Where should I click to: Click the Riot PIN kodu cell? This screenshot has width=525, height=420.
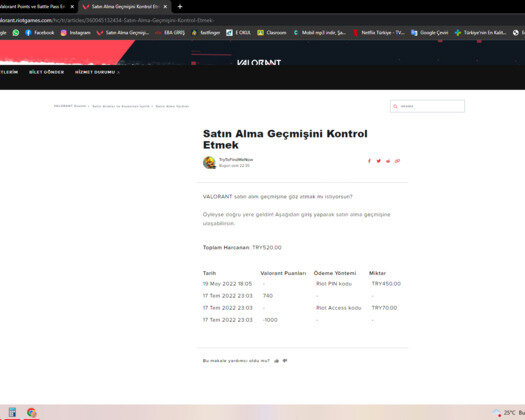pyautogui.click(x=334, y=284)
